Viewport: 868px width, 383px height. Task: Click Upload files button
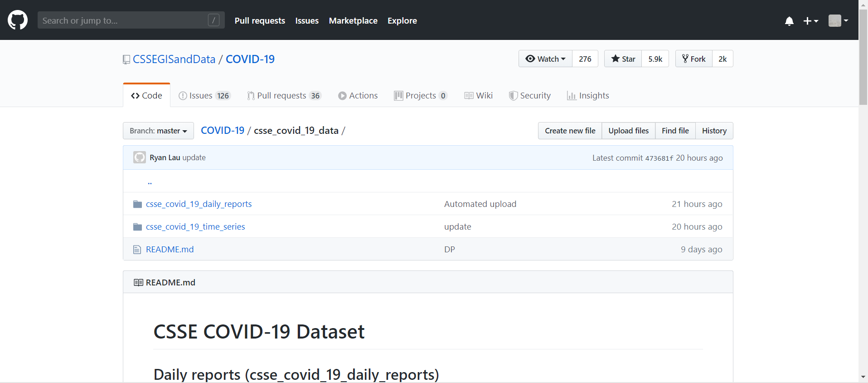(x=628, y=131)
